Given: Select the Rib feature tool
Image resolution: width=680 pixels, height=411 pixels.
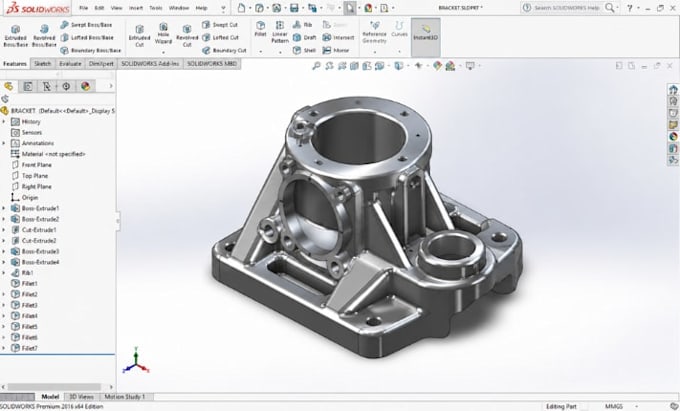Looking at the screenshot, I should pos(303,25).
